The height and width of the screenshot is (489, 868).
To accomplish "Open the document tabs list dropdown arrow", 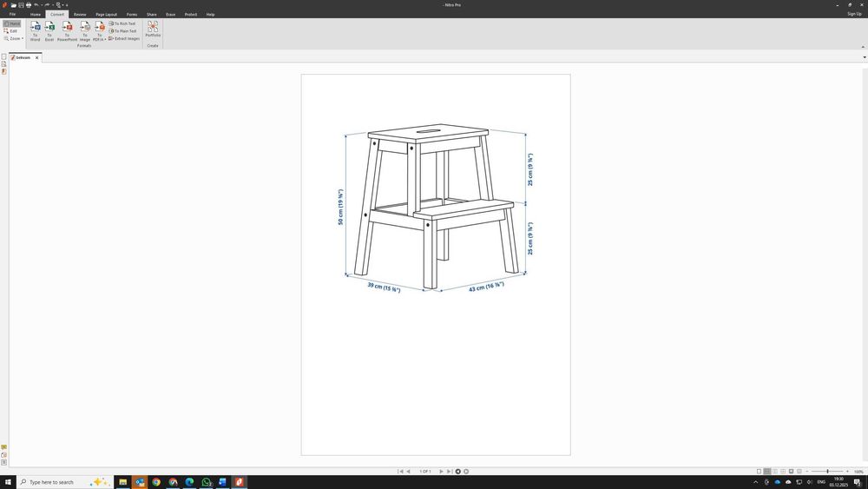I will click(x=865, y=57).
